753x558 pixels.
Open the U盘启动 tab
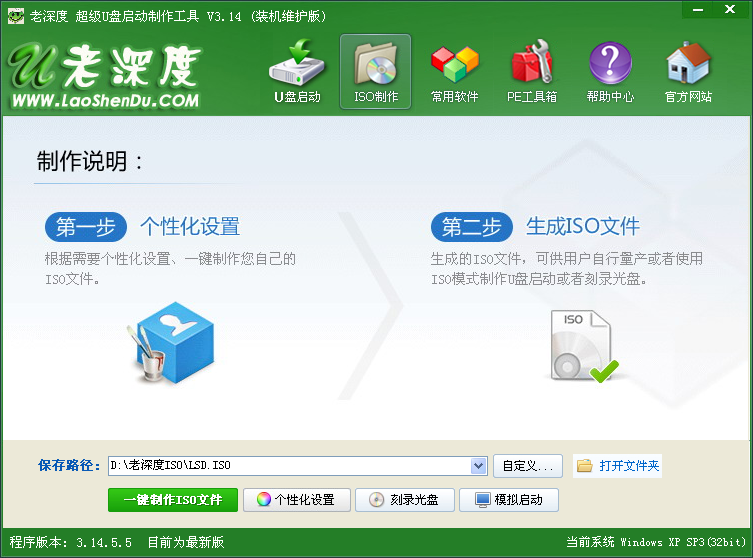click(297, 72)
